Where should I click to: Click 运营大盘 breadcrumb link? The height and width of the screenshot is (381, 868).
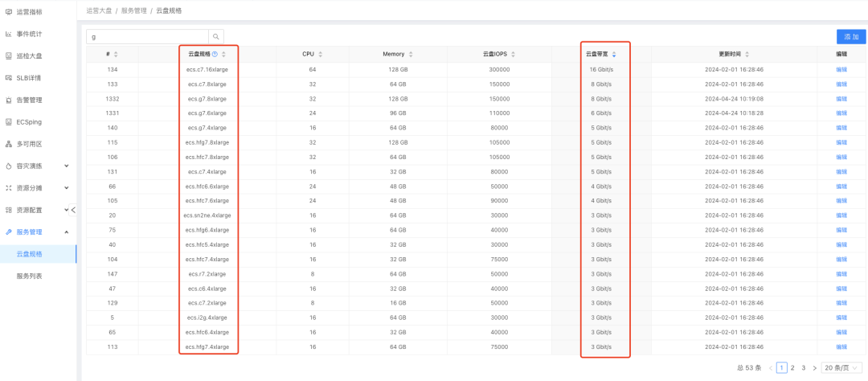click(x=99, y=10)
